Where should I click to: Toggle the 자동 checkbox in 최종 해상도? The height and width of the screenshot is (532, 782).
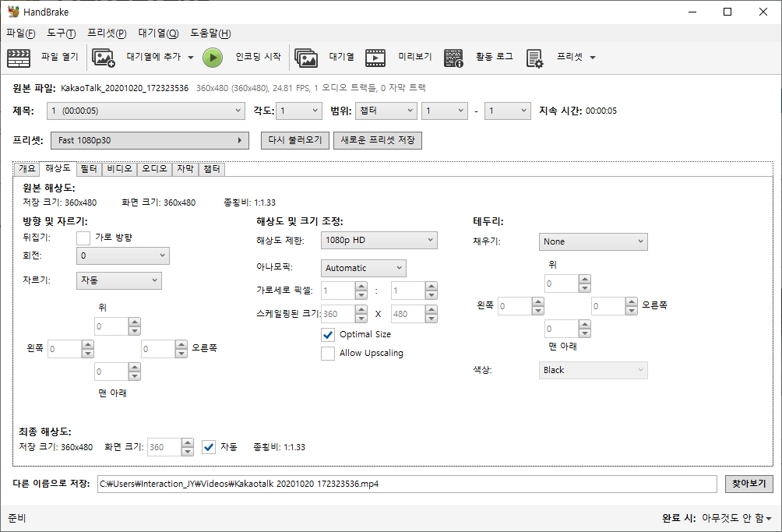point(209,447)
